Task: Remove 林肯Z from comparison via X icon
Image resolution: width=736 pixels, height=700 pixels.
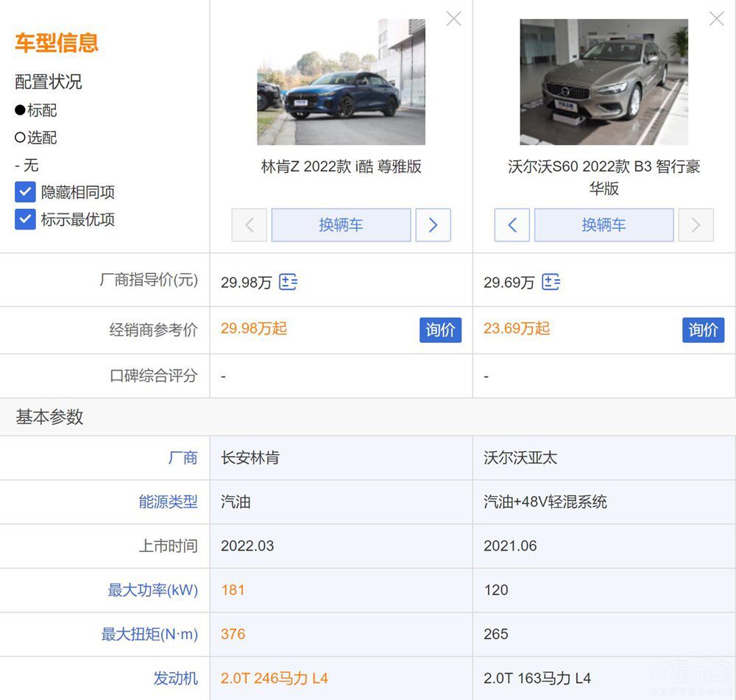Action: point(453,18)
